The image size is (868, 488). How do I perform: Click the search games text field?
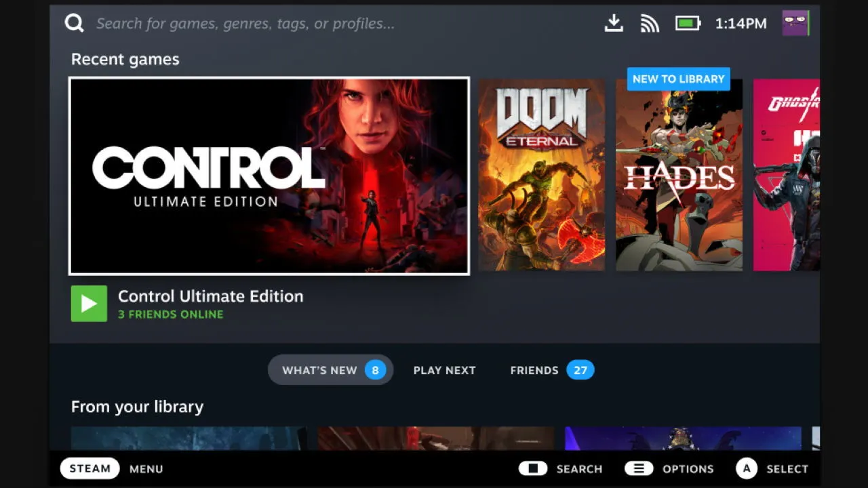point(245,24)
